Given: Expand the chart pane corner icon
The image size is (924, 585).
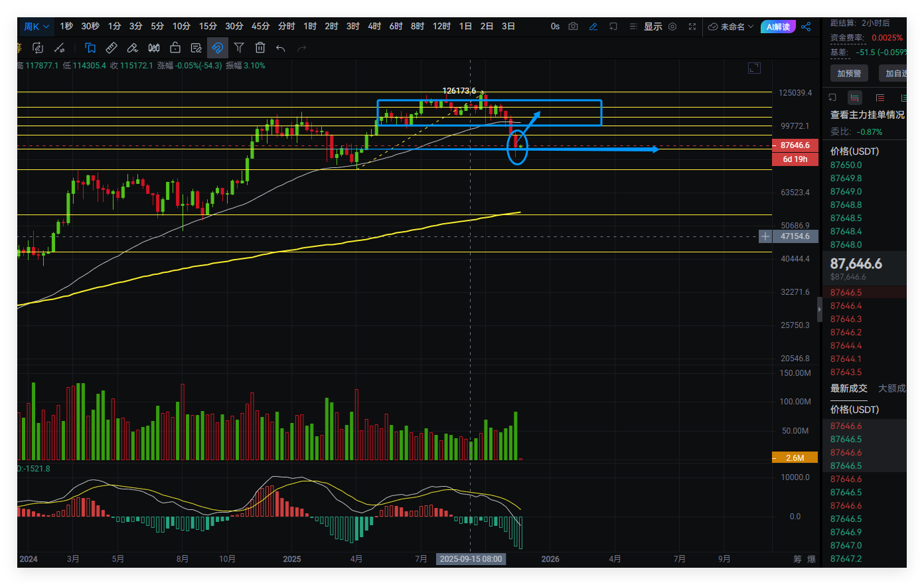Looking at the screenshot, I should [x=754, y=68].
